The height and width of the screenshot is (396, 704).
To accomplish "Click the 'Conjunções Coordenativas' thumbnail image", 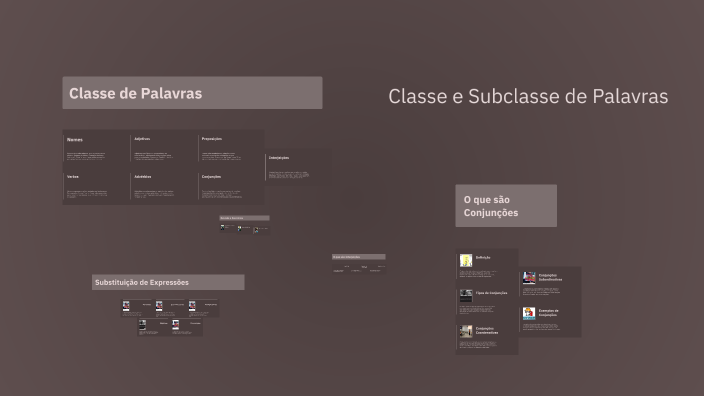I will coord(466,331).
